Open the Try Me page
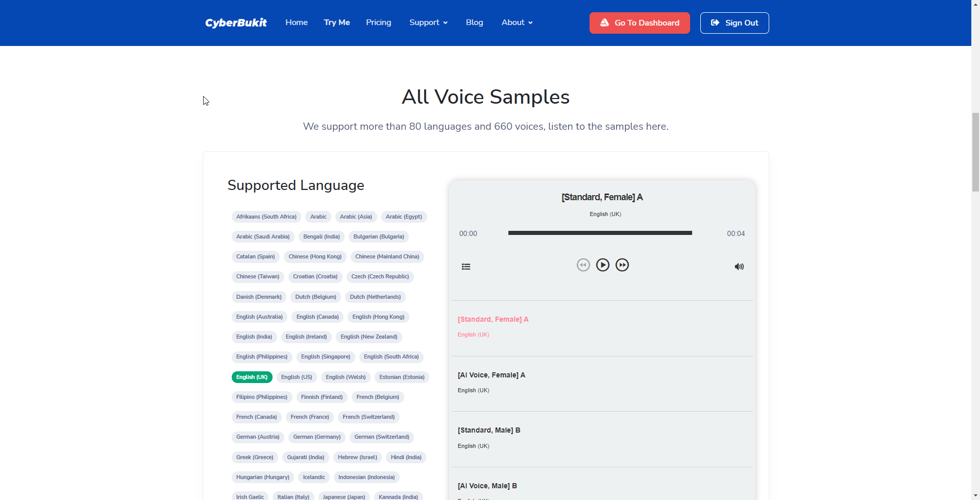This screenshot has width=980, height=500. (x=337, y=22)
